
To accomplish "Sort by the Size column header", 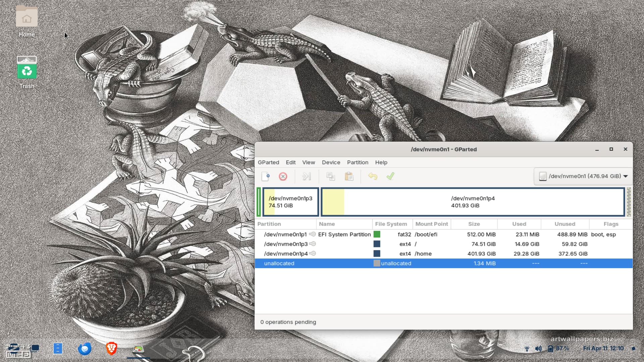I will pos(474,224).
